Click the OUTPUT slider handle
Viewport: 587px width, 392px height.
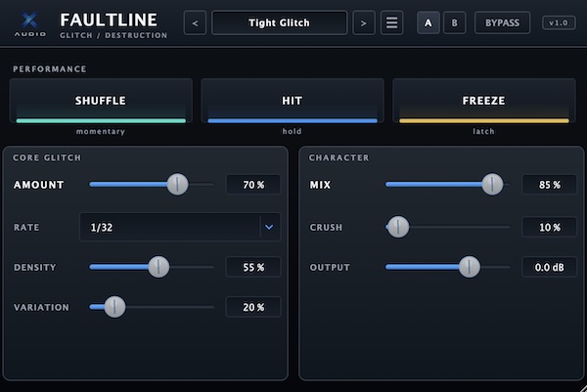point(469,267)
